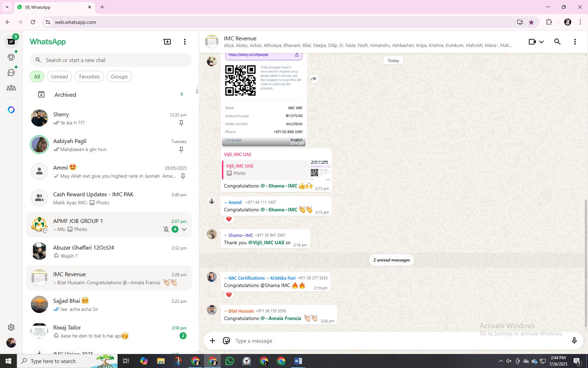The image size is (588, 368).
Task: Open the Channels icon in sidebar
Action: click(x=11, y=73)
